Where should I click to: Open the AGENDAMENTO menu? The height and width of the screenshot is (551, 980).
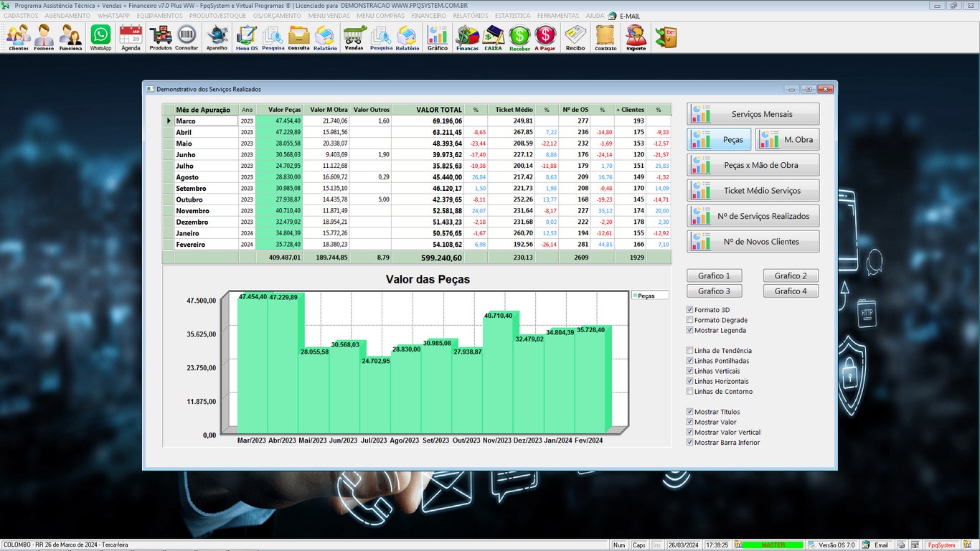click(67, 16)
